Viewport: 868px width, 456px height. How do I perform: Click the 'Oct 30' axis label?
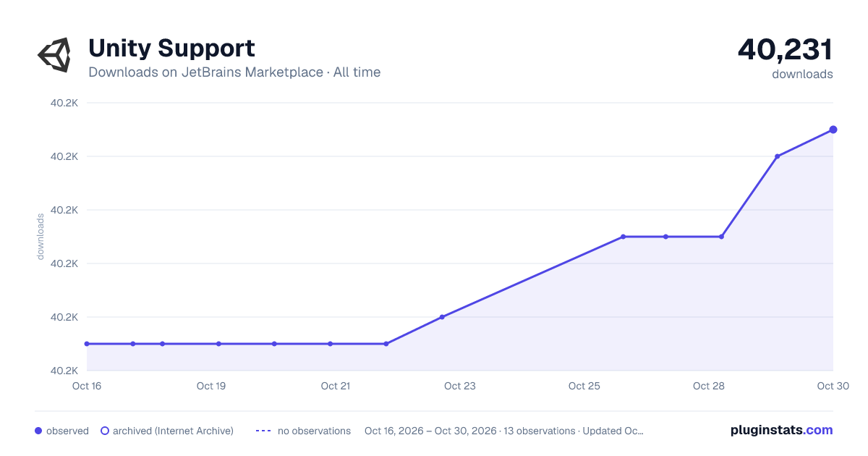coord(832,386)
